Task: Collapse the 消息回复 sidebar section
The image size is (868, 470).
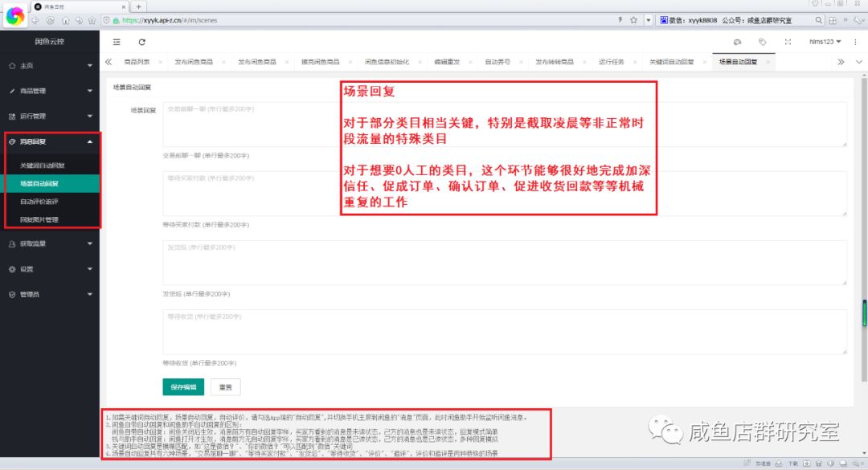Action: click(x=48, y=141)
